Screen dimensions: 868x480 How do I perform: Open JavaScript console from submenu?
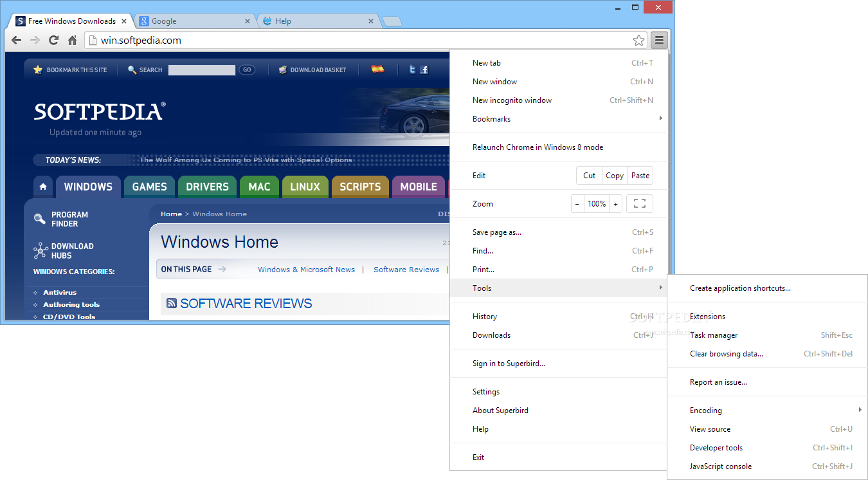coord(768,466)
